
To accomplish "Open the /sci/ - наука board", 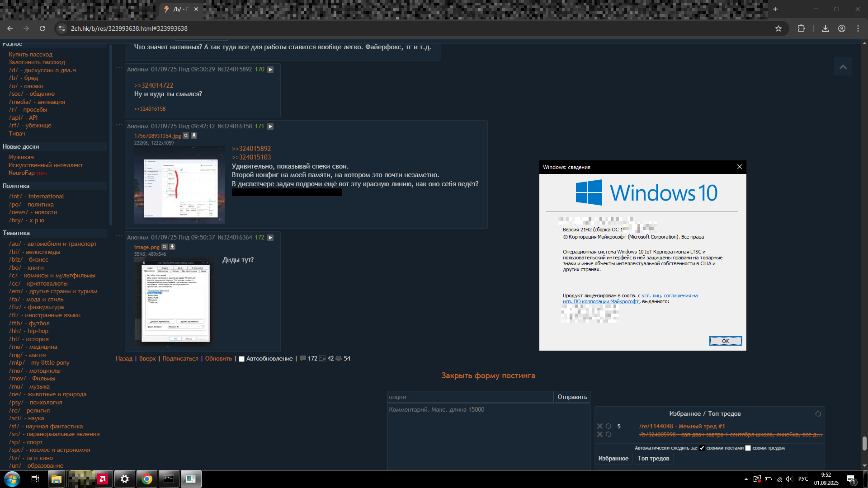I will tap(26, 418).
